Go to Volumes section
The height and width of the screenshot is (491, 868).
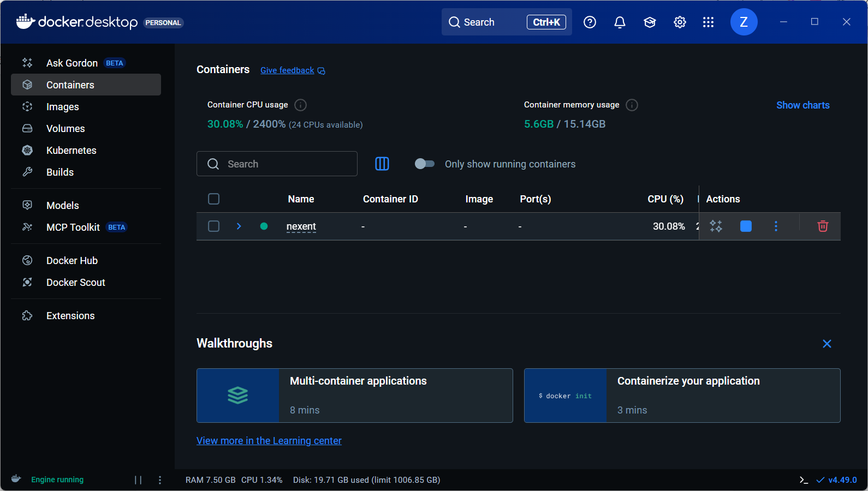(x=86, y=128)
